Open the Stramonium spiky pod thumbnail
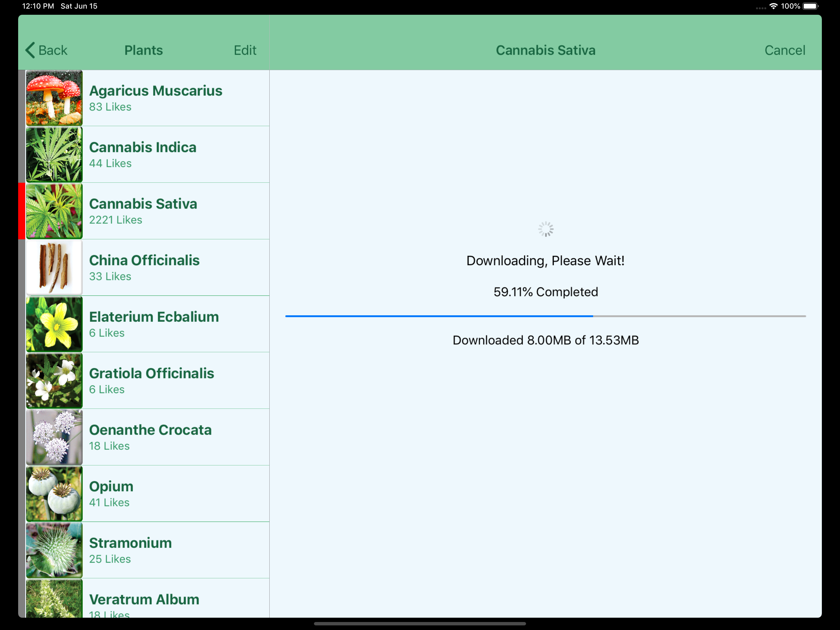Image resolution: width=840 pixels, height=630 pixels. tap(54, 550)
